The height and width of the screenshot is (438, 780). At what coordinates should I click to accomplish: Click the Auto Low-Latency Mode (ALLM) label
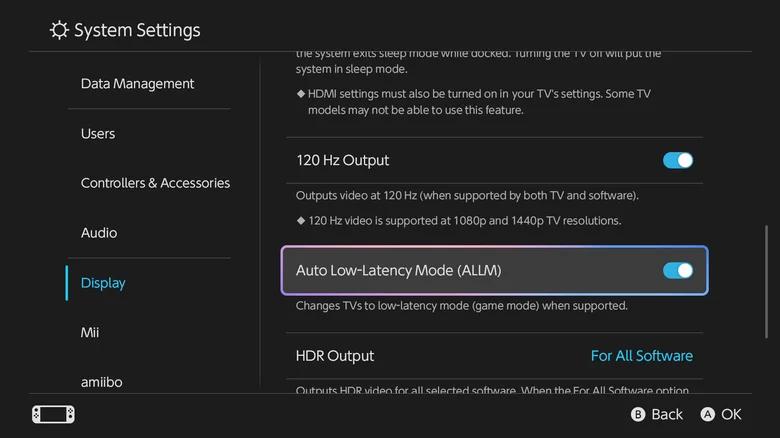click(399, 270)
